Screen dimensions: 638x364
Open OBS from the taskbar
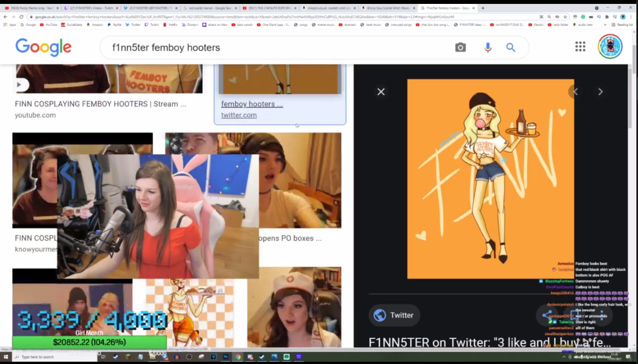tap(189, 357)
